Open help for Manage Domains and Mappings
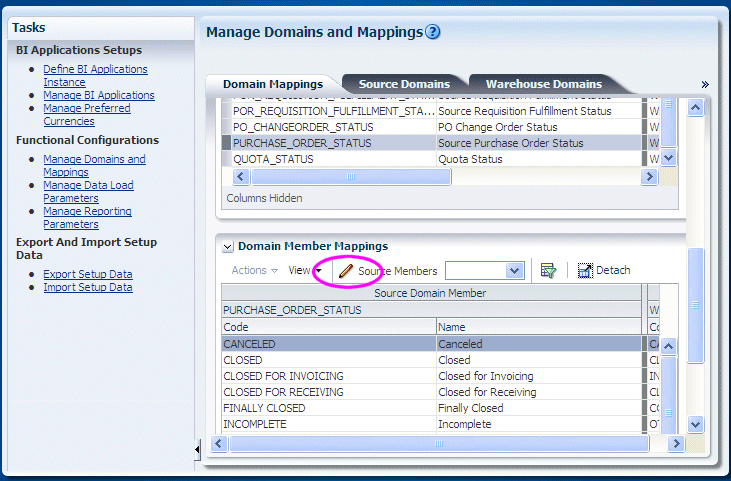The image size is (731, 481). pos(433,32)
